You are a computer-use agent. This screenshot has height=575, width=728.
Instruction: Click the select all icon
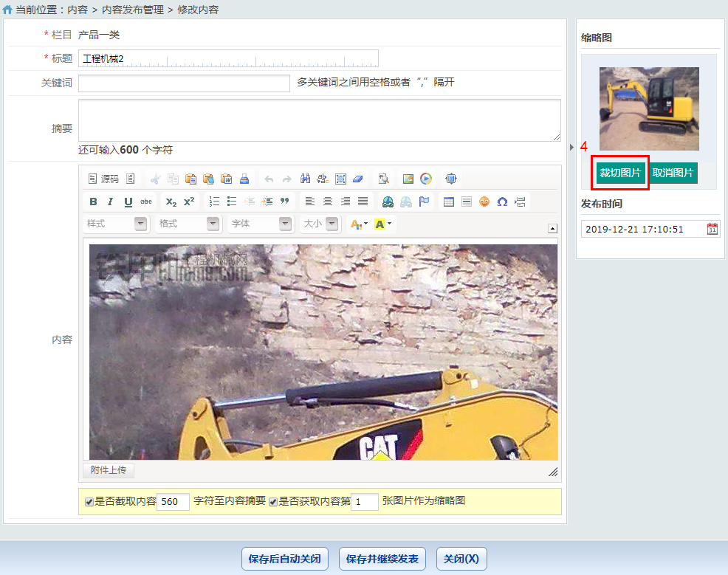(340, 179)
